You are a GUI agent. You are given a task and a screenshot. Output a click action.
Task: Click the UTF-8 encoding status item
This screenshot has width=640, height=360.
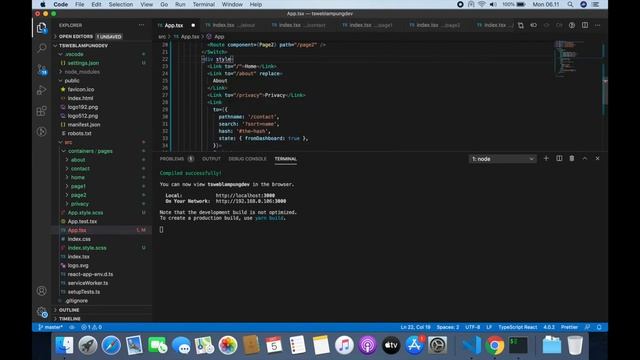tap(473, 327)
